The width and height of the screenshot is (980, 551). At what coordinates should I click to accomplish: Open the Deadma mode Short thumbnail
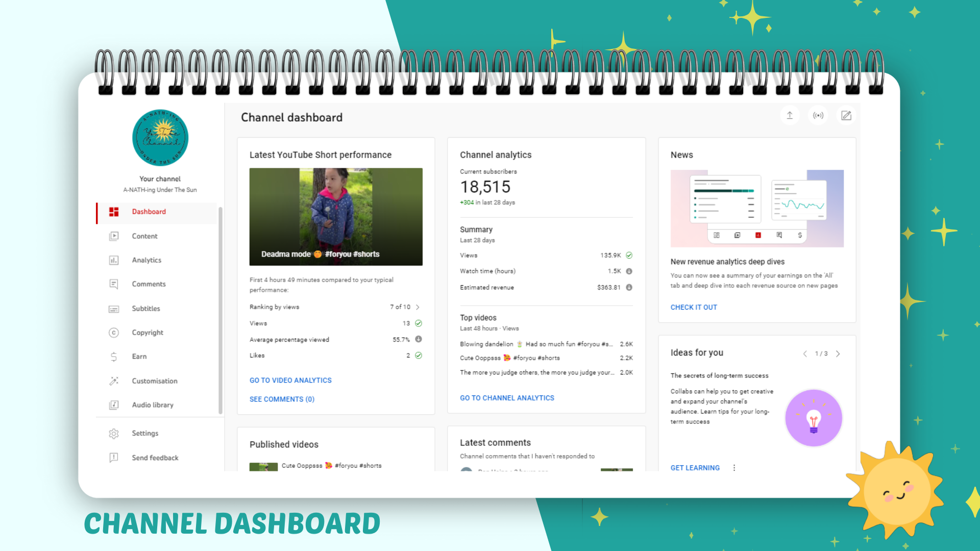[336, 217]
